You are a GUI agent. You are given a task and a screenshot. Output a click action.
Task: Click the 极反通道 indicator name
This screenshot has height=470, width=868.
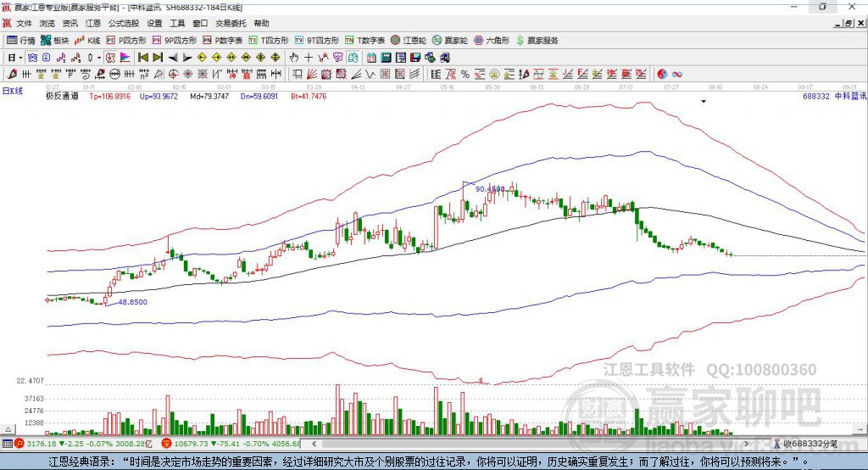pos(62,96)
